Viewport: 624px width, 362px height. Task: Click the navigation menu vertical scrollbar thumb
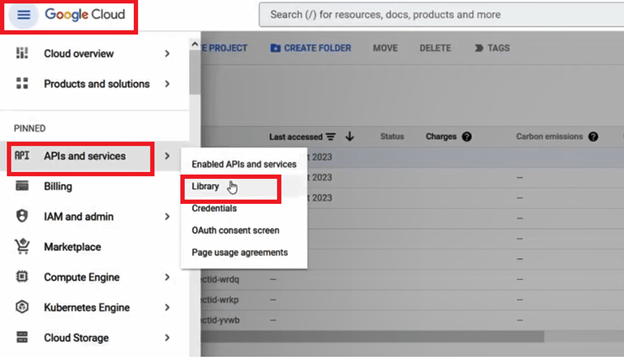[195, 72]
